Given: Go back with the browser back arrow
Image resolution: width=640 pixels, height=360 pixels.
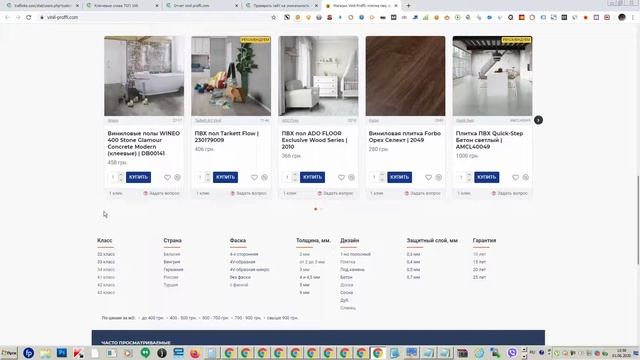Looking at the screenshot, I should pos(7,17).
